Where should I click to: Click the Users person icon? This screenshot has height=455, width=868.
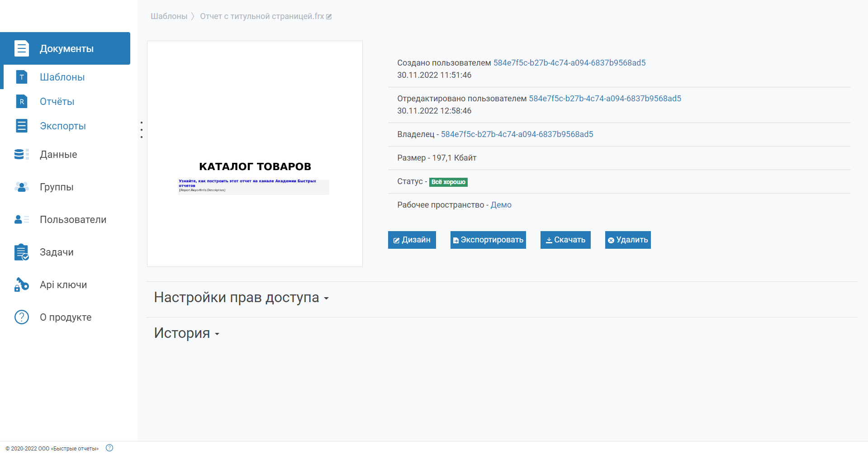[x=21, y=219]
